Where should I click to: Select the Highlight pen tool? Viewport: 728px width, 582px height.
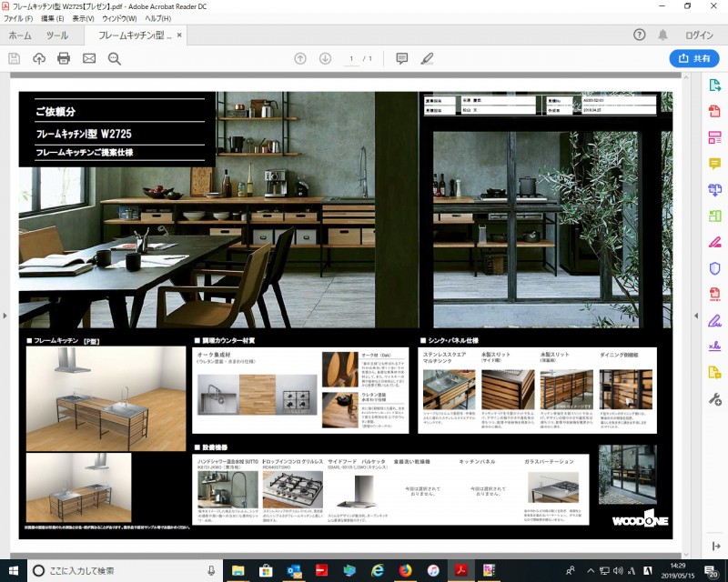coord(427,58)
